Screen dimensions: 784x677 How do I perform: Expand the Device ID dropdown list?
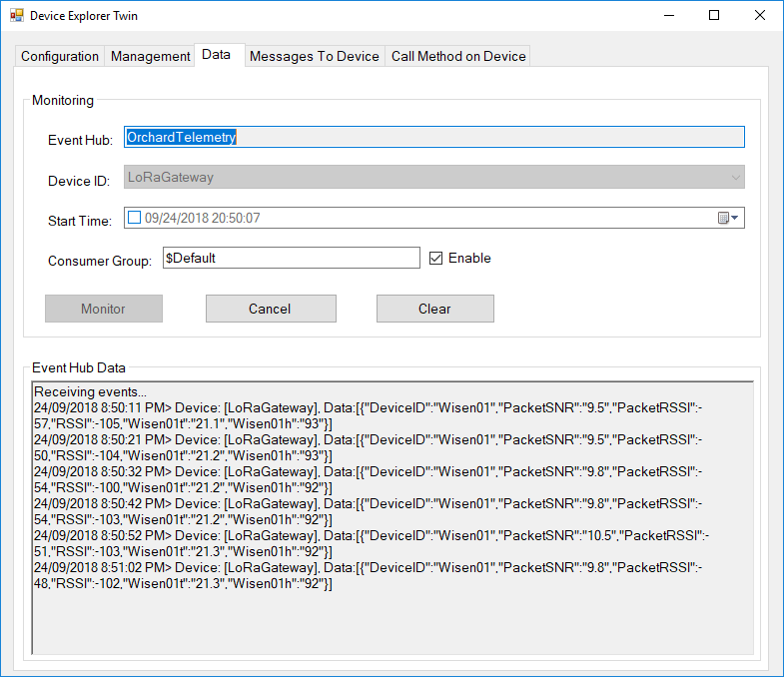click(x=736, y=178)
